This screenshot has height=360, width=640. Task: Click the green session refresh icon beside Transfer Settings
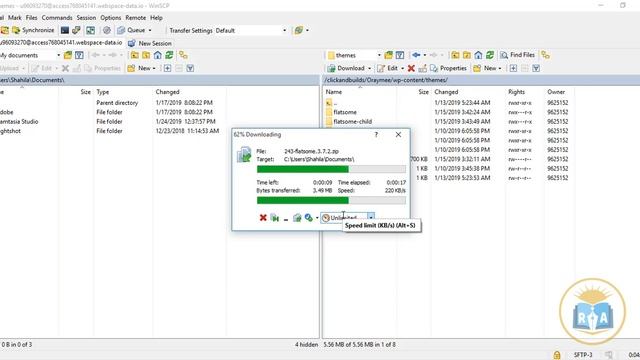(x=299, y=30)
